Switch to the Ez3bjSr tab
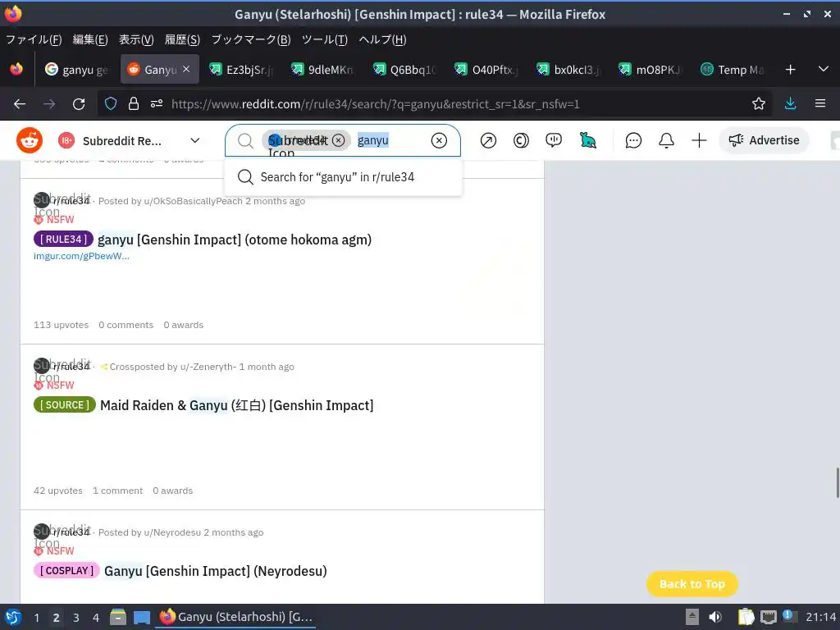This screenshot has height=630, width=840. (241, 70)
